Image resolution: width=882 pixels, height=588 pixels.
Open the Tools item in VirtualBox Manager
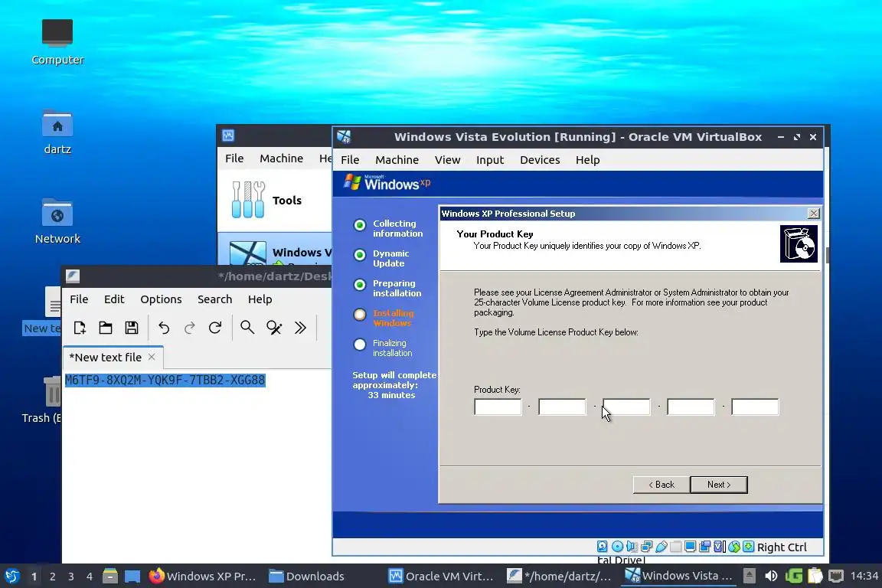(275, 200)
